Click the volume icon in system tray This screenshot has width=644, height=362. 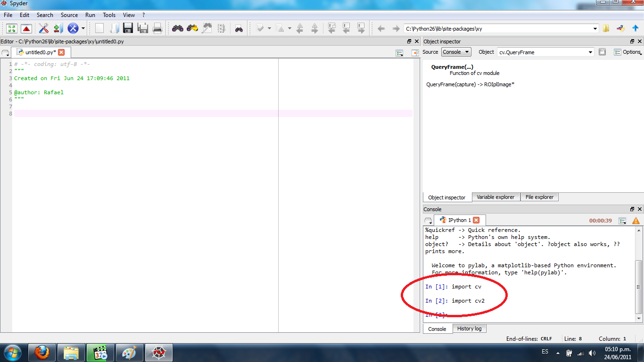(592, 353)
